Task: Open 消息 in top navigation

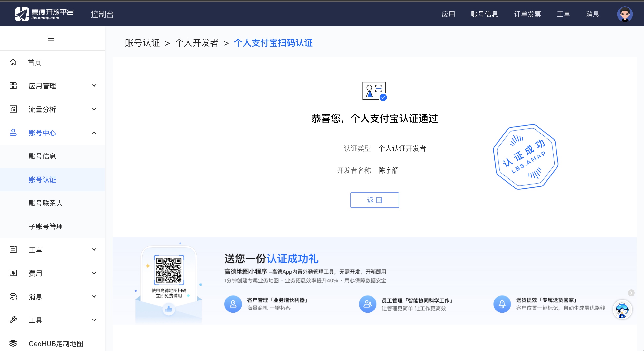Action: (x=593, y=14)
